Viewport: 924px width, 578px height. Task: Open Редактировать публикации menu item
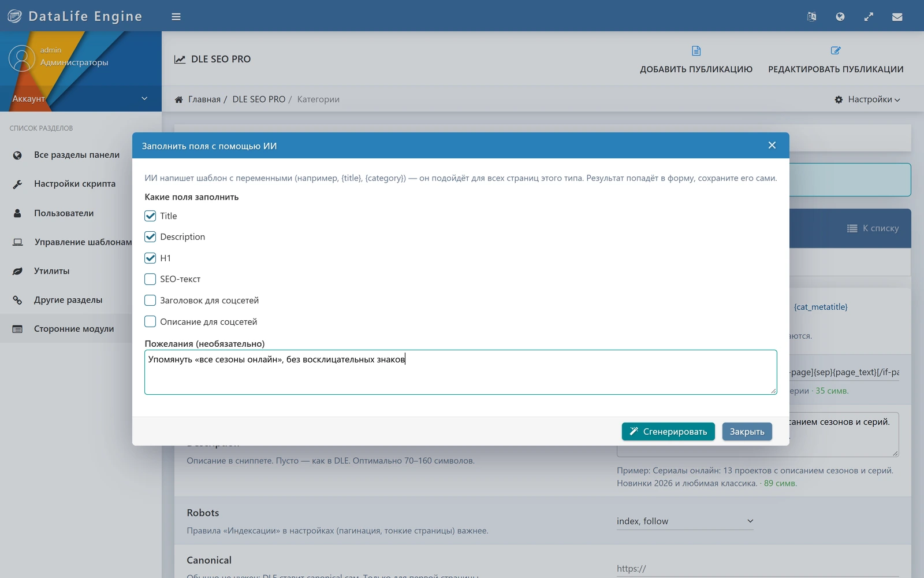[x=836, y=60]
